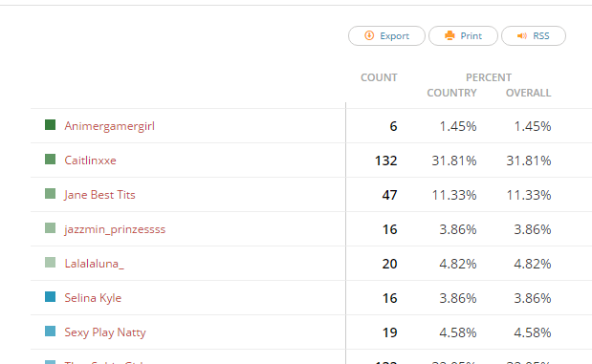
Task: Select the pale green swatch next to Lalalaluna_
Action: click(51, 262)
